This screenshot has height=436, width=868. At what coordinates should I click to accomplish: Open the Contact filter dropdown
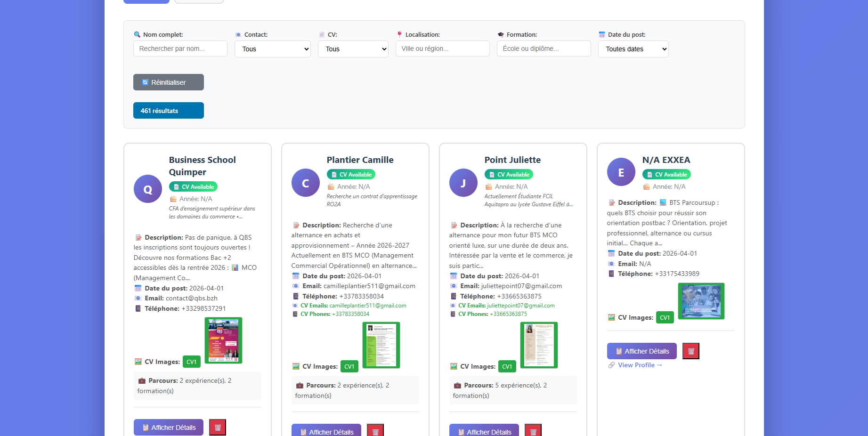click(272, 49)
